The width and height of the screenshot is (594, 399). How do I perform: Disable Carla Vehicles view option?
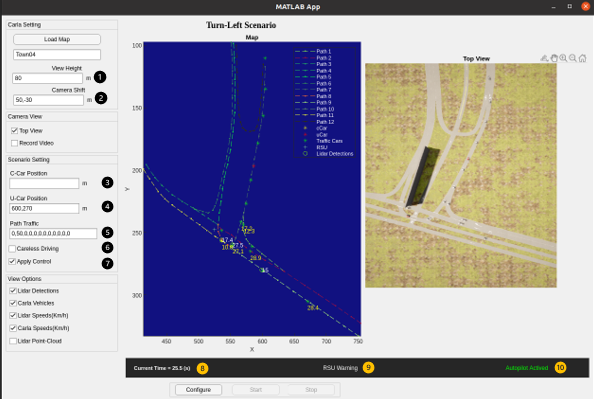13,303
